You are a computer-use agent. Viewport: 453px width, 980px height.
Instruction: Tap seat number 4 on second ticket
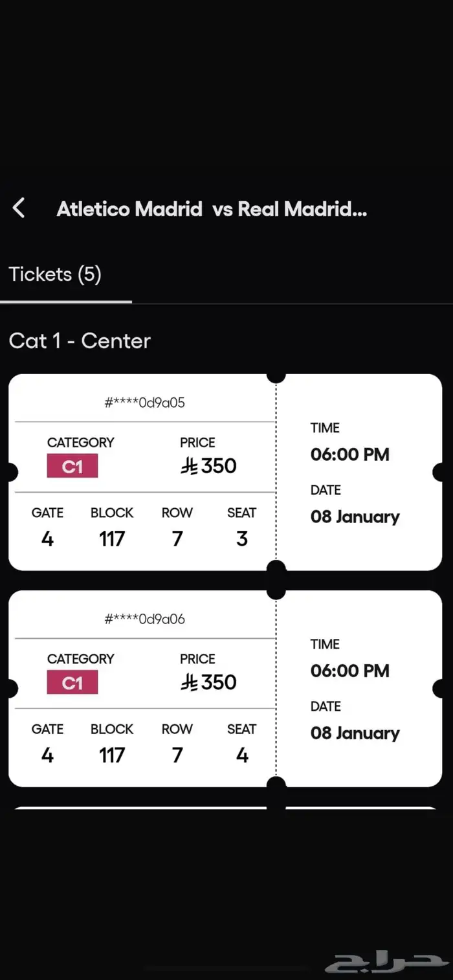pos(242,755)
